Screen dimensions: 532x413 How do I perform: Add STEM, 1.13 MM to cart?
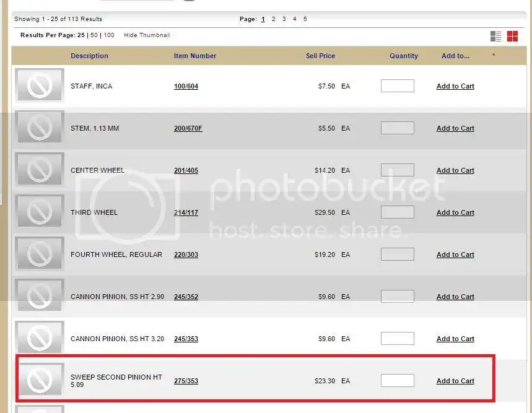click(455, 128)
